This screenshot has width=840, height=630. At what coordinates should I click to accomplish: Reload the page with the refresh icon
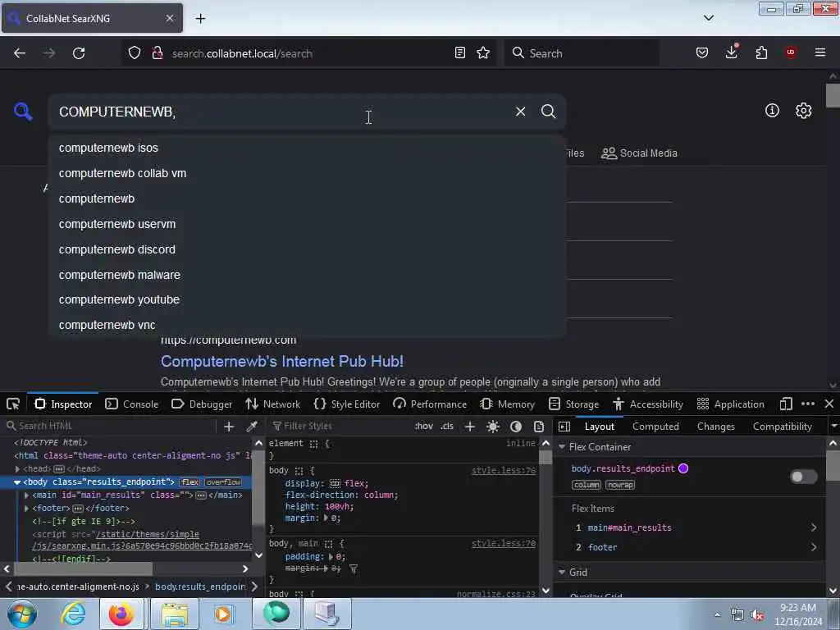click(x=79, y=53)
